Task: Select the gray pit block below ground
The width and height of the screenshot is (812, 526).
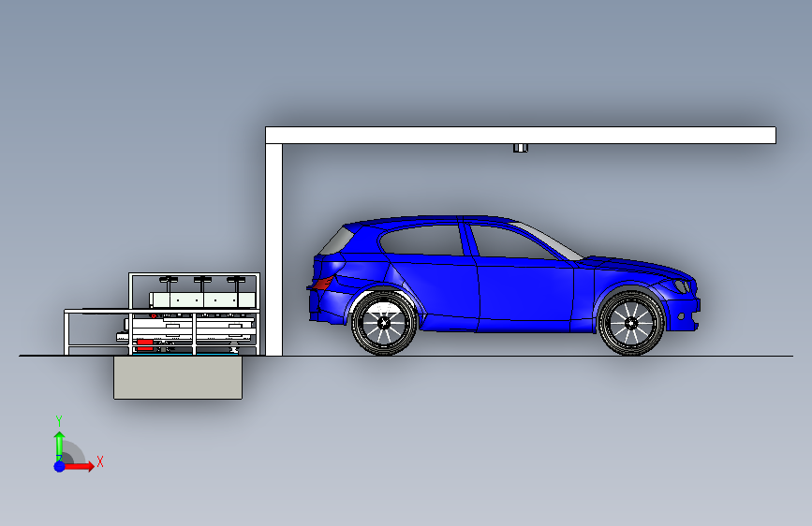Action: tap(178, 377)
